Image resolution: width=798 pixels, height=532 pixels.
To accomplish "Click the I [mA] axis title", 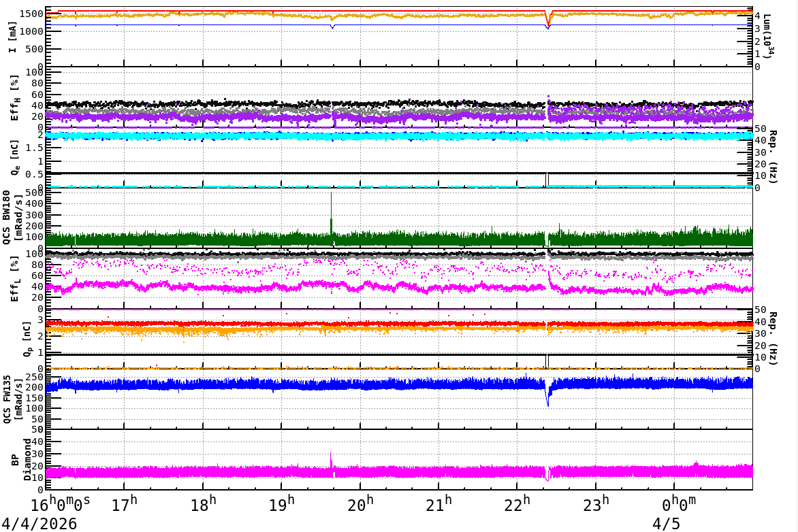I will (x=13, y=37).
